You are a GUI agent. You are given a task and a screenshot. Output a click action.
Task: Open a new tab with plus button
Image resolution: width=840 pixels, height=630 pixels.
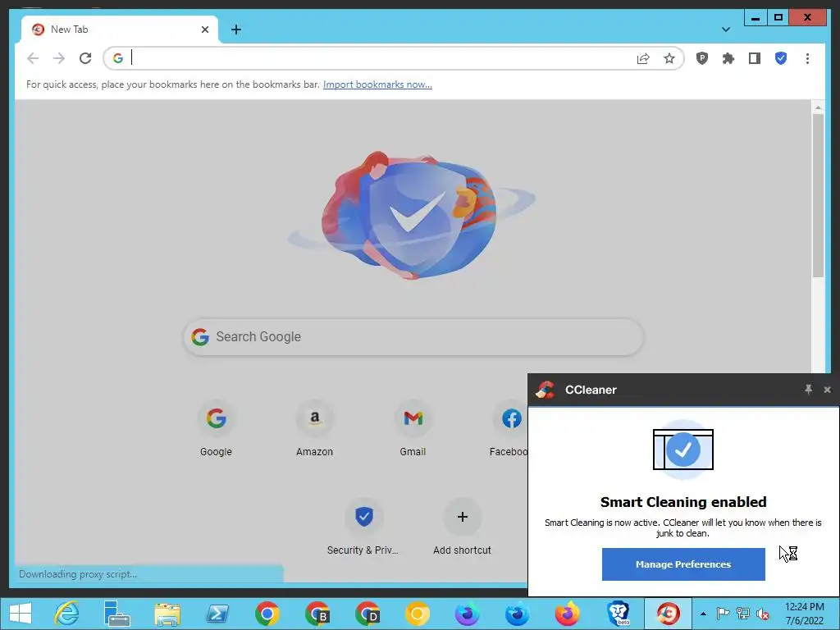point(236,30)
